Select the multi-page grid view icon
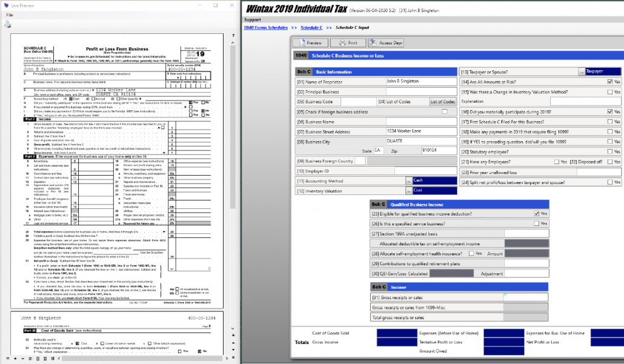Viewport: 624px width, 364px height. [x=53, y=359]
